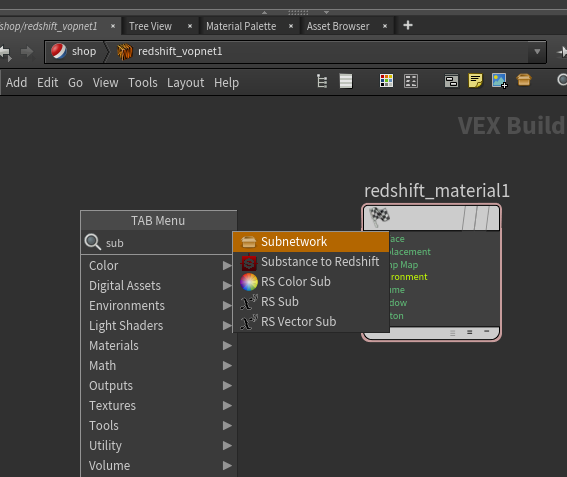Expand the Volume submenu
This screenshot has width=567, height=477.
(x=159, y=465)
